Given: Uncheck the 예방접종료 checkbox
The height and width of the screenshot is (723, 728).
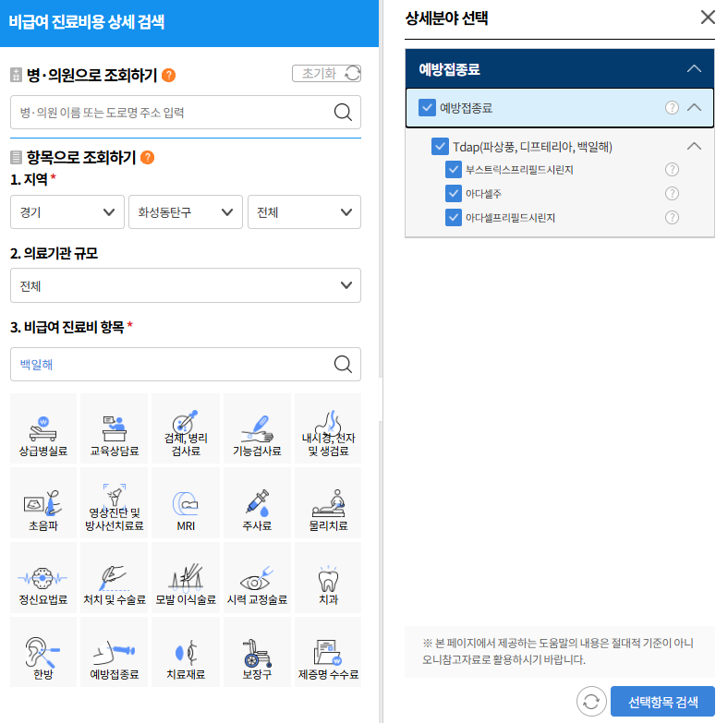Looking at the screenshot, I should pyautogui.click(x=427, y=108).
